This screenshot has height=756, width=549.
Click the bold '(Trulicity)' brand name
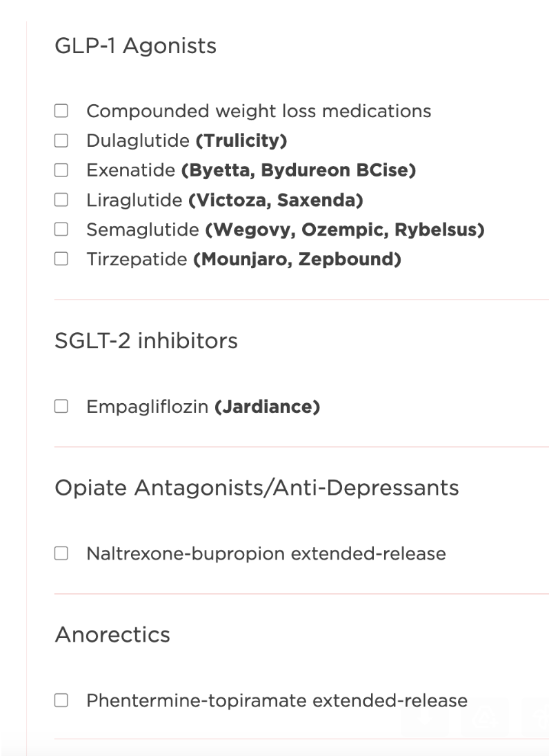[x=241, y=141]
